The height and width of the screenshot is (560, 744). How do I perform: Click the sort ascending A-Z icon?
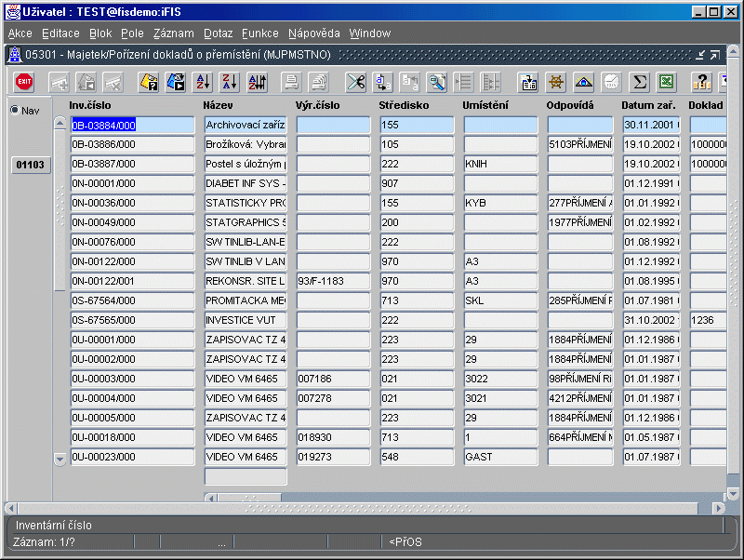203,82
